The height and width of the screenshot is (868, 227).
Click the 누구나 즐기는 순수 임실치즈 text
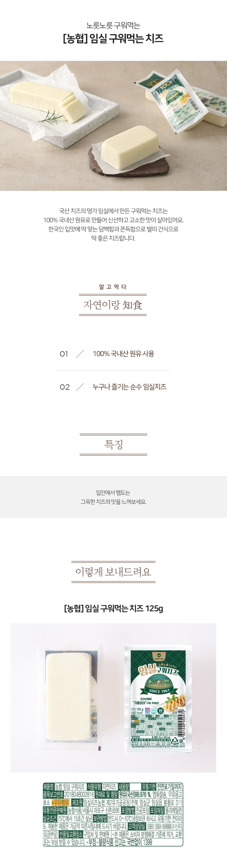[x=129, y=387]
